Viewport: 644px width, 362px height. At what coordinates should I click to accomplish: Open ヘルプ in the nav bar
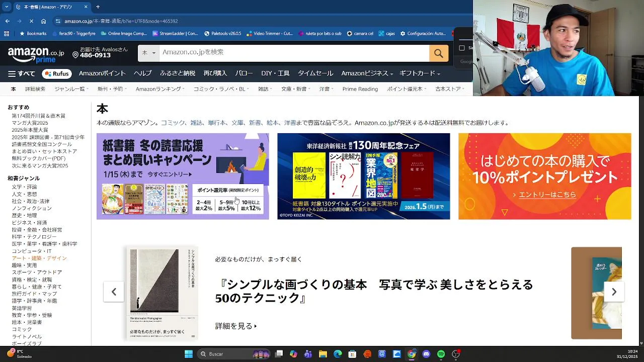coord(142,73)
